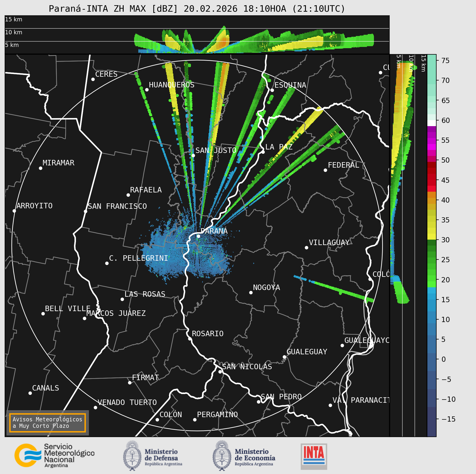Click the BELL VILLE city label

pos(68,309)
